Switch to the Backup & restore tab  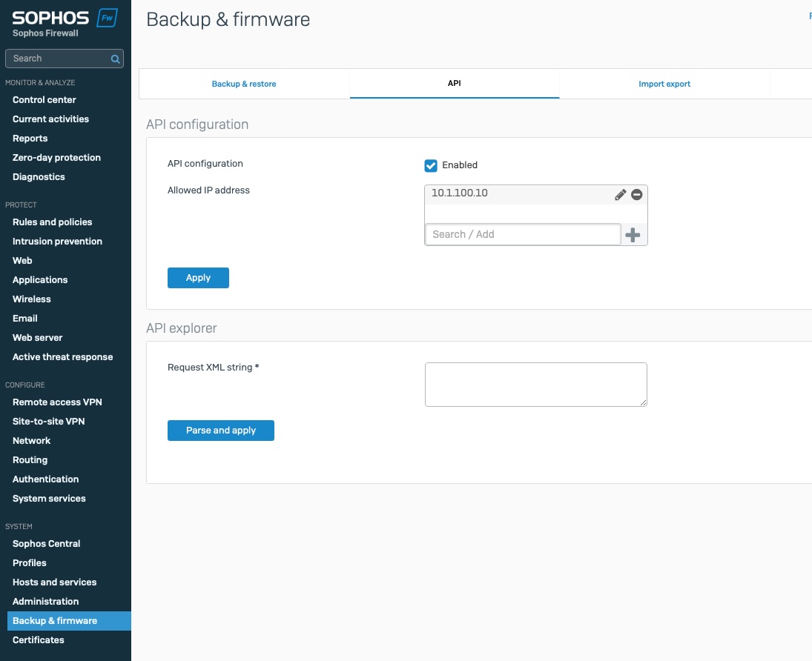pos(244,84)
